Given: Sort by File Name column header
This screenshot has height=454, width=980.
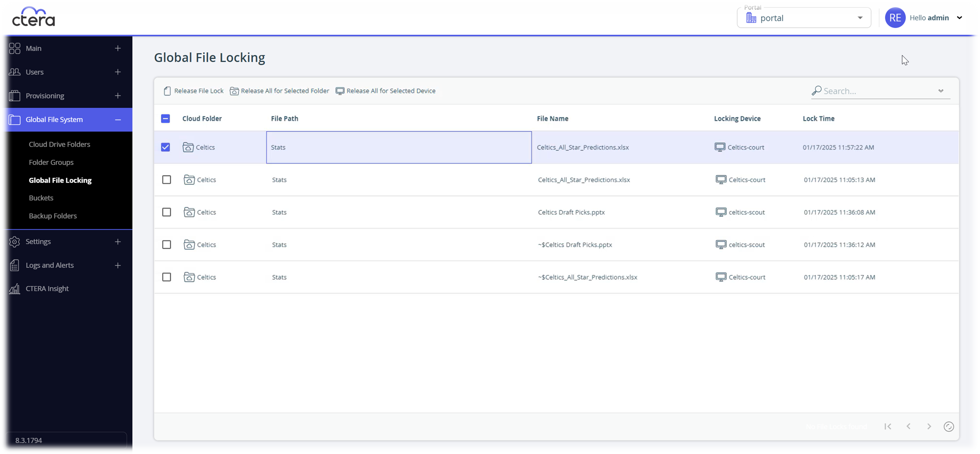Looking at the screenshot, I should coord(552,119).
